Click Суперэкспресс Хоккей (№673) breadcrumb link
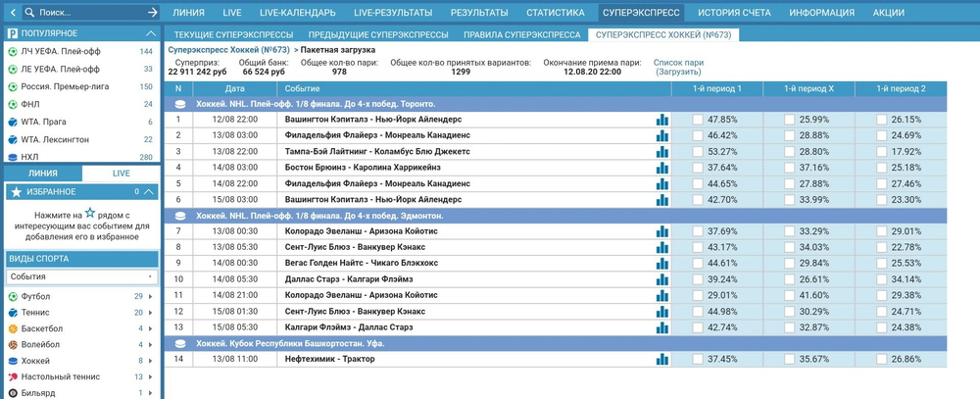 (228, 50)
